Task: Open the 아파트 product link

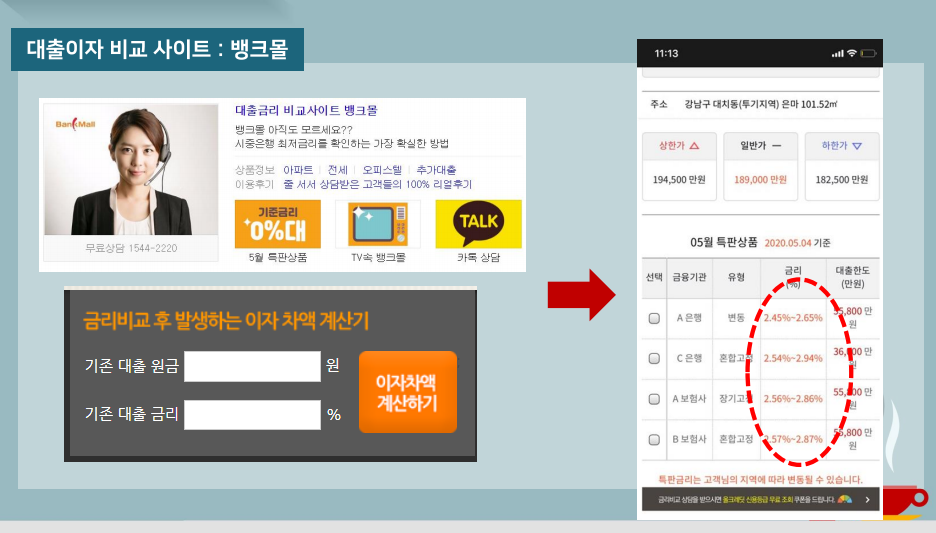Action: click(x=298, y=170)
